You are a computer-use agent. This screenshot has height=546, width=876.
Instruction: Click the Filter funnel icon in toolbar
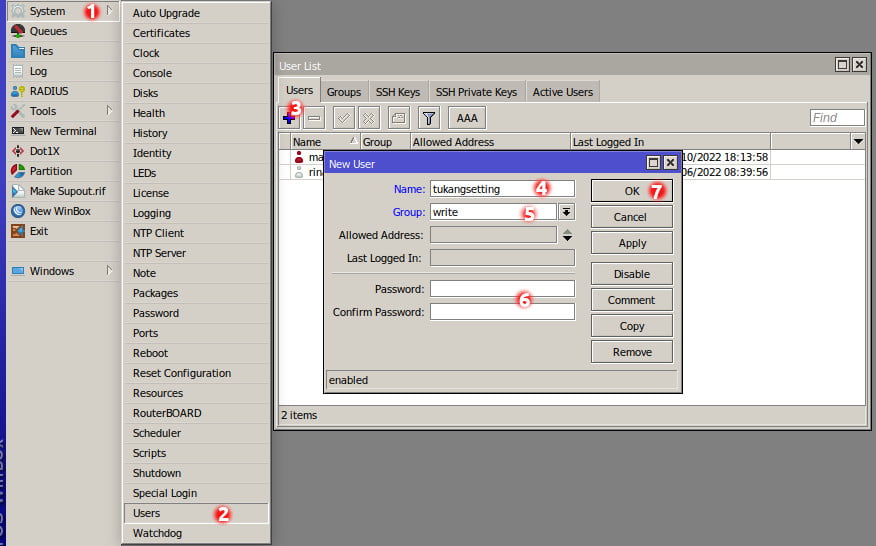[428, 118]
